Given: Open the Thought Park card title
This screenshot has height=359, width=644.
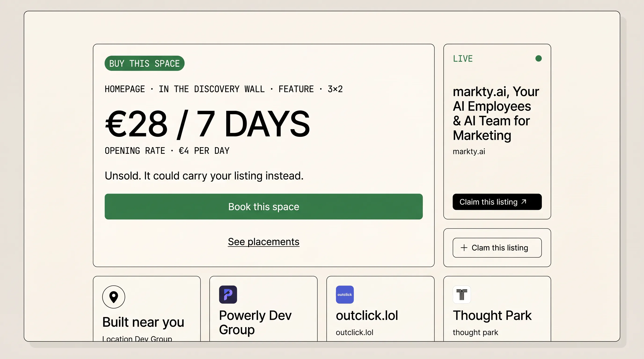Looking at the screenshot, I should click(492, 315).
